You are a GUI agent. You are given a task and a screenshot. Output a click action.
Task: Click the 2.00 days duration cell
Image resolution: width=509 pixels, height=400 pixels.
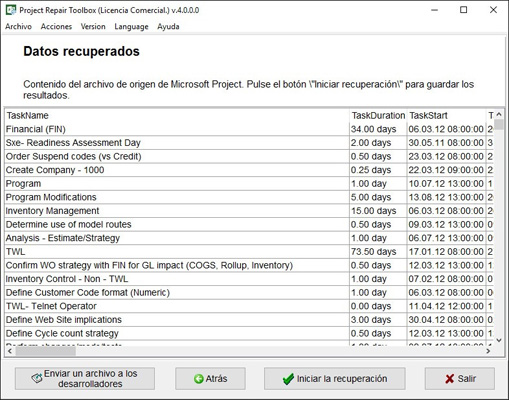click(378, 143)
